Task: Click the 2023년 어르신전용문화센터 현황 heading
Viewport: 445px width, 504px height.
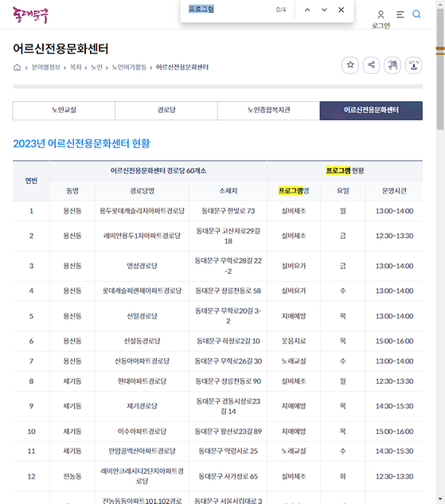Action: (x=82, y=143)
